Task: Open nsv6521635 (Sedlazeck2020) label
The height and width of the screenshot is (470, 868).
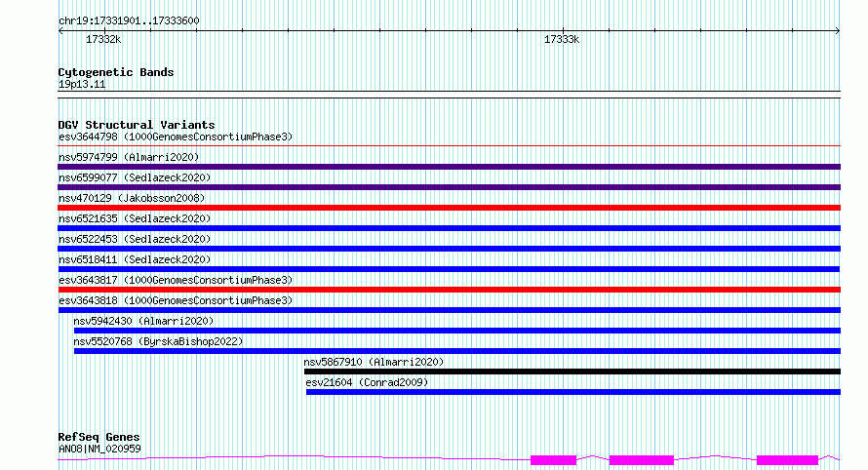Action: 135,218
